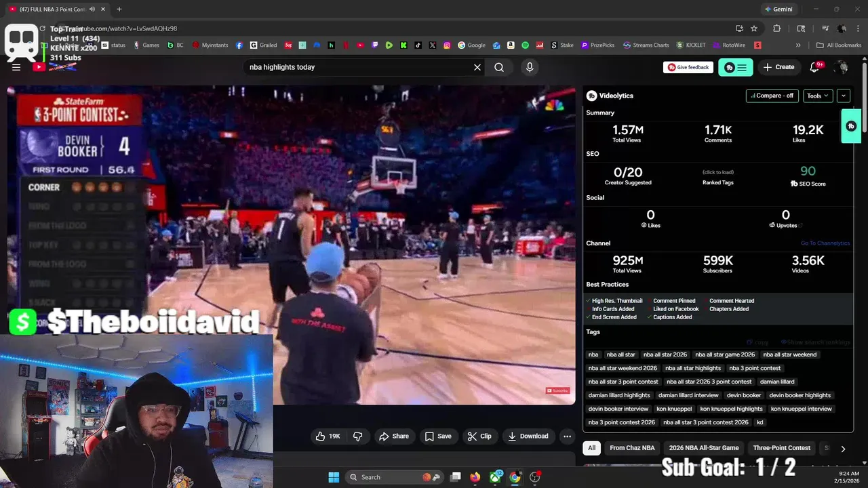Open the Spotify bookmark icon
The image size is (868, 488).
click(526, 45)
